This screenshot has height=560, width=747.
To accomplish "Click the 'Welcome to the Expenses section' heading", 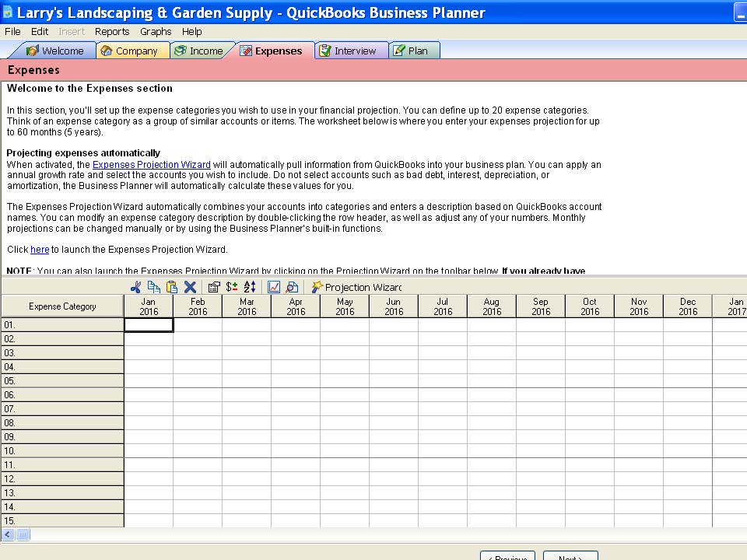I will tap(89, 89).
